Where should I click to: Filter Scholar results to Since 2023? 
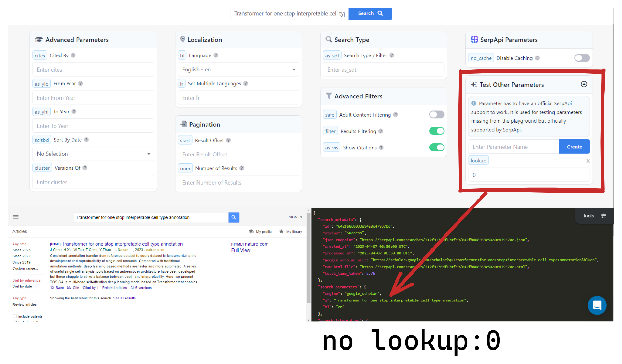pos(21,250)
